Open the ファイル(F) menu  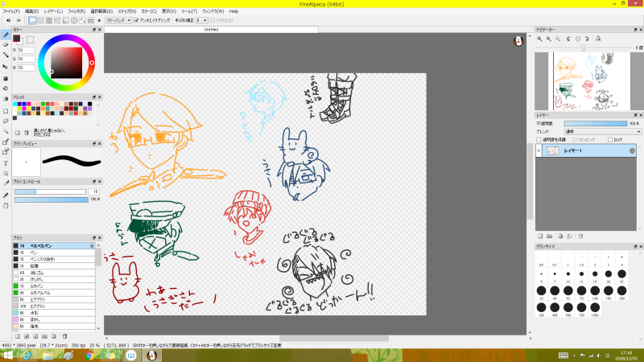(11, 11)
